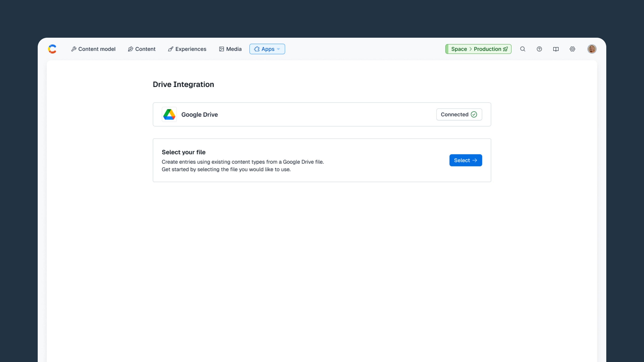This screenshot has height=362, width=644.
Task: Click the cloud icon on the Apps button
Action: point(256,49)
